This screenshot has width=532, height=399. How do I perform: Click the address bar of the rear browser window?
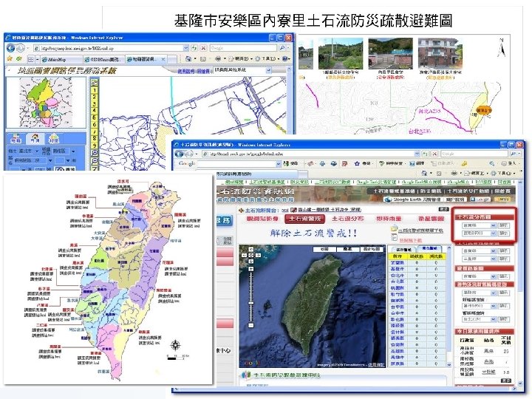click(x=111, y=48)
